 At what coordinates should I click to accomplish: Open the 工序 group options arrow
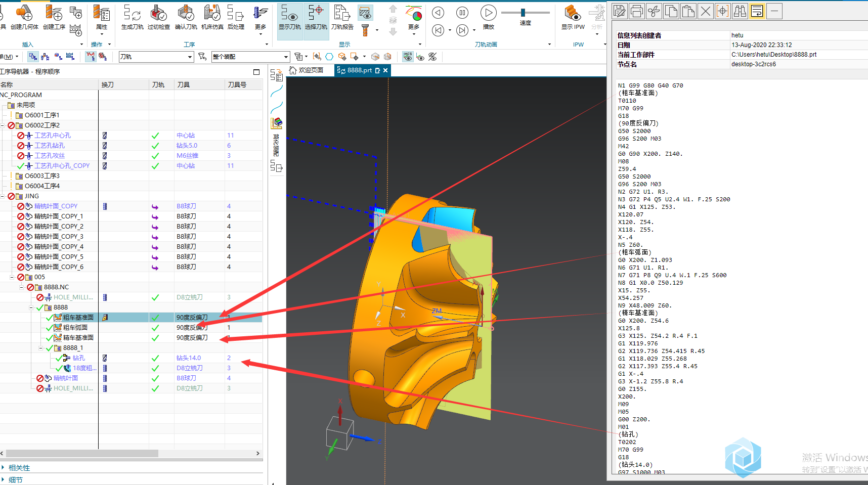click(267, 45)
